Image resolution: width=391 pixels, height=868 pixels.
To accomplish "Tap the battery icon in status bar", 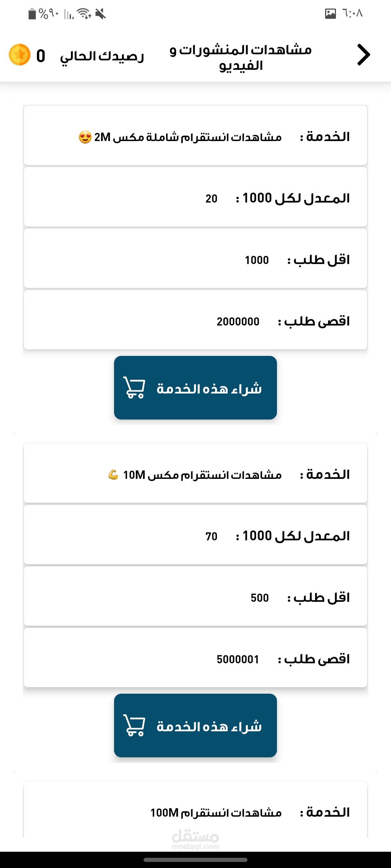I will [x=32, y=14].
